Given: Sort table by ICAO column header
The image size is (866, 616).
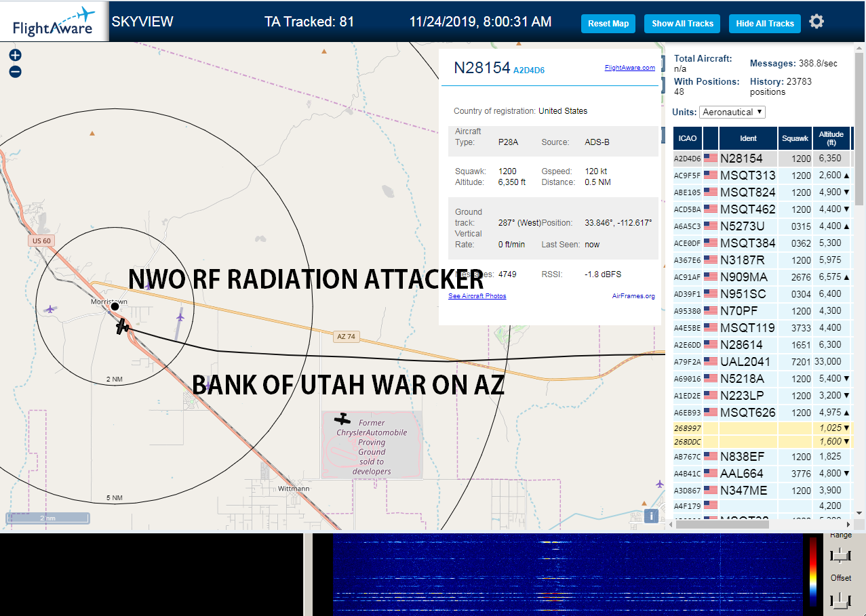Looking at the screenshot, I should click(688, 138).
